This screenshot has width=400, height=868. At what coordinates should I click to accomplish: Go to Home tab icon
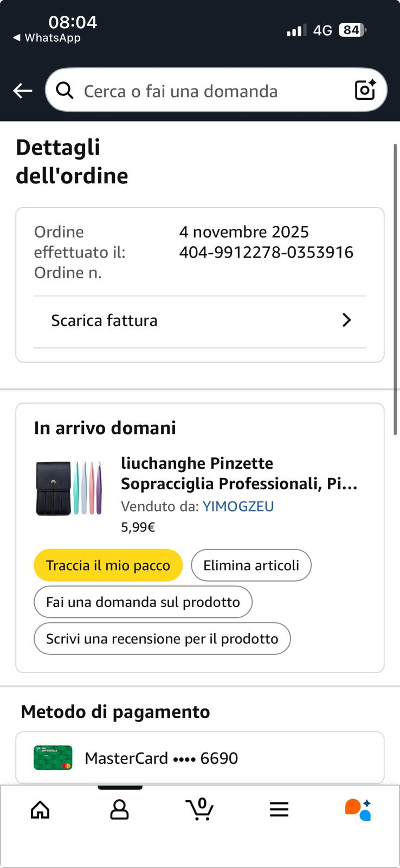[x=40, y=810]
